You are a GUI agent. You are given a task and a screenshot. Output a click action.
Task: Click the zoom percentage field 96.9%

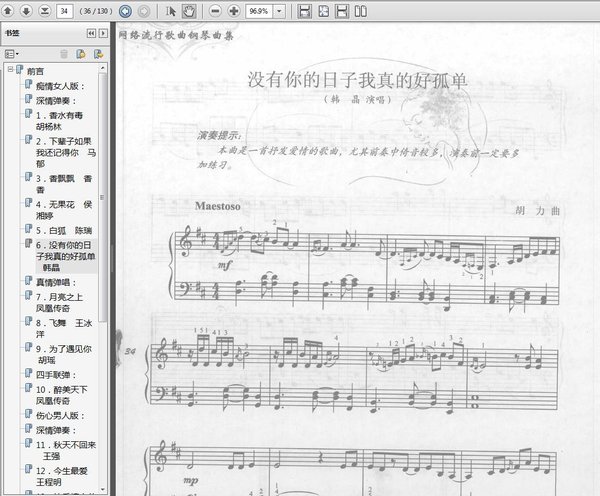click(259, 11)
